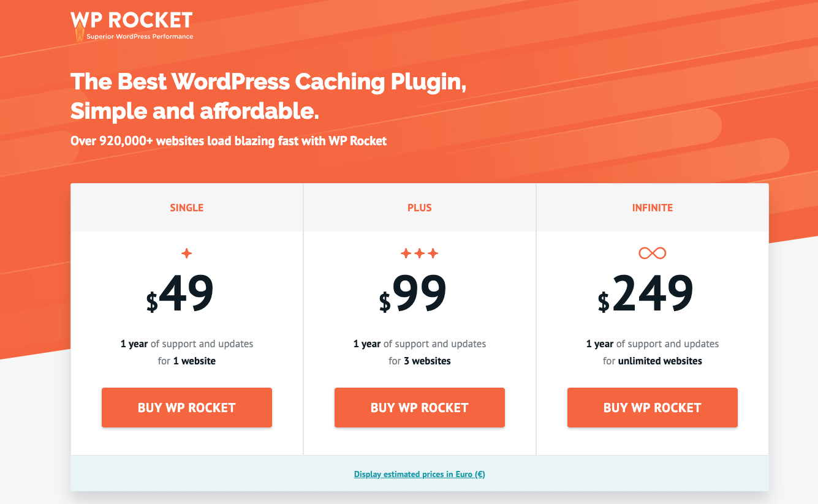
Task: Open estimated prices in Euro
Action: [419, 473]
